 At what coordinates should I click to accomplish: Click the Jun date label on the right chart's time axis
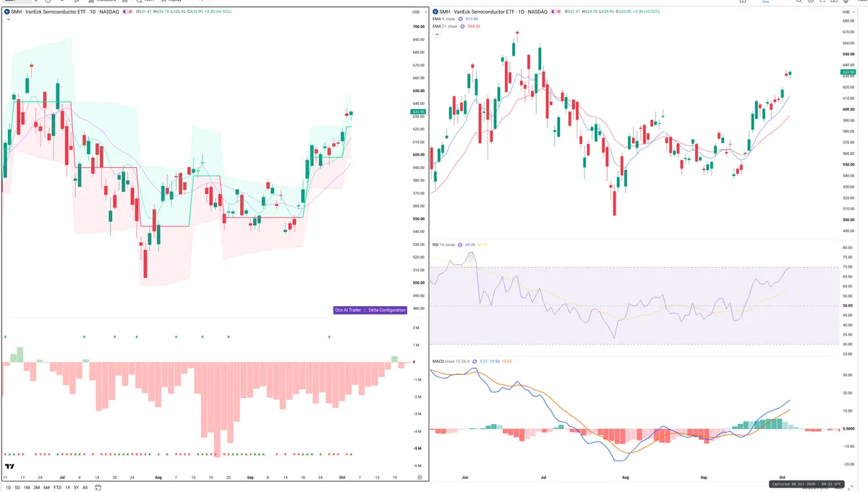tap(464, 478)
